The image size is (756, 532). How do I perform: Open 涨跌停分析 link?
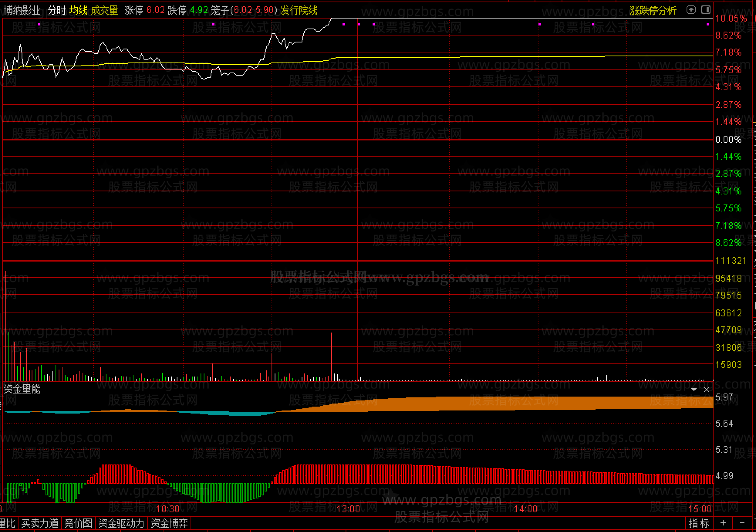coord(653,10)
